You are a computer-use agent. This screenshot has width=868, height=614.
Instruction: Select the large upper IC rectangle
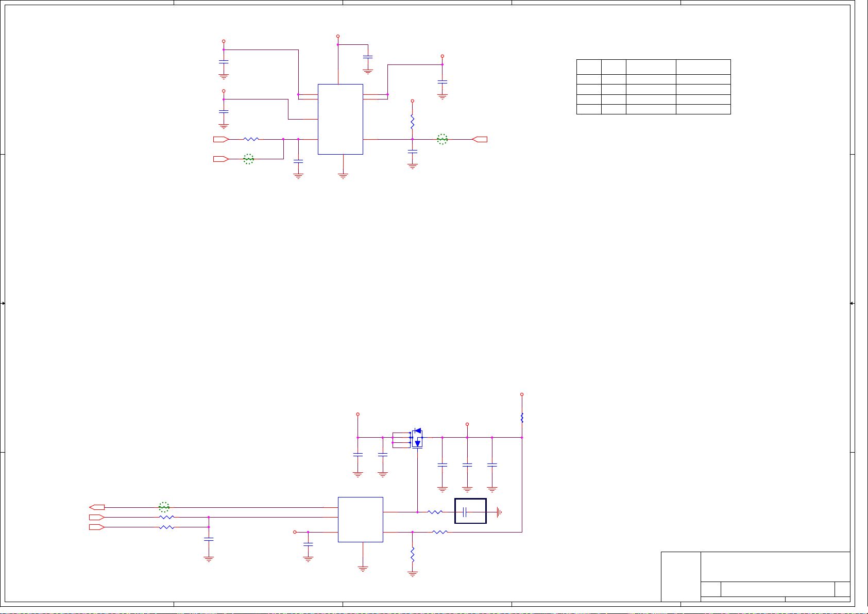point(340,119)
